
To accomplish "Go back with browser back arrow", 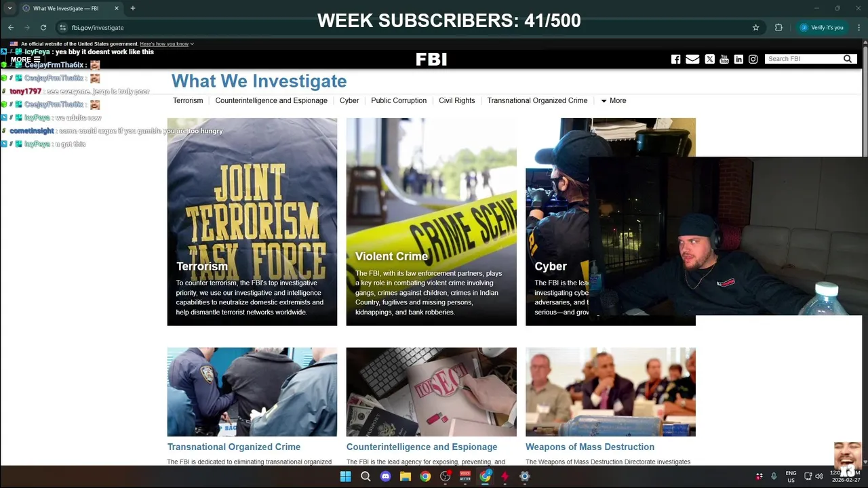I will click(x=11, y=28).
